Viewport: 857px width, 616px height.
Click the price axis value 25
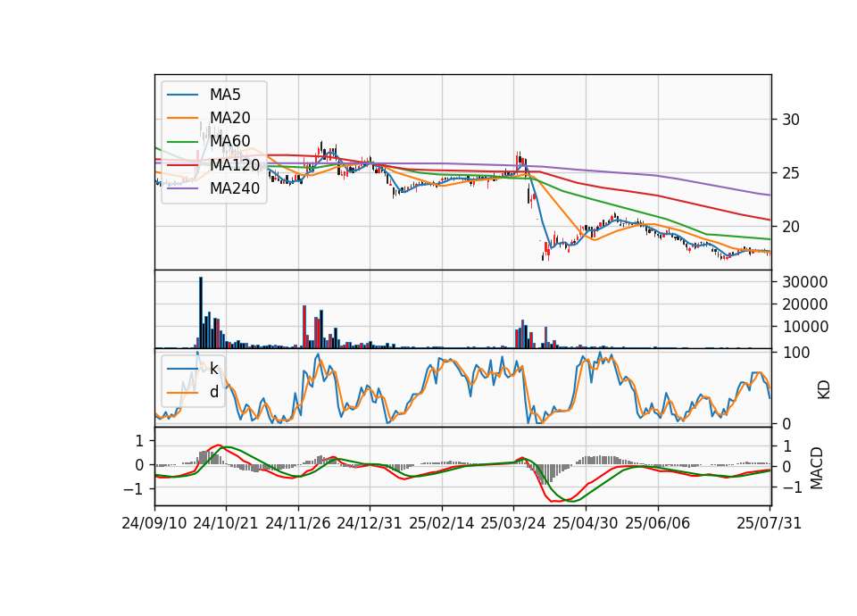790,173
